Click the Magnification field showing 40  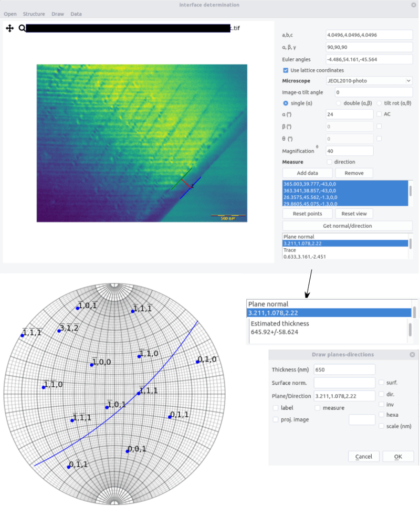349,151
